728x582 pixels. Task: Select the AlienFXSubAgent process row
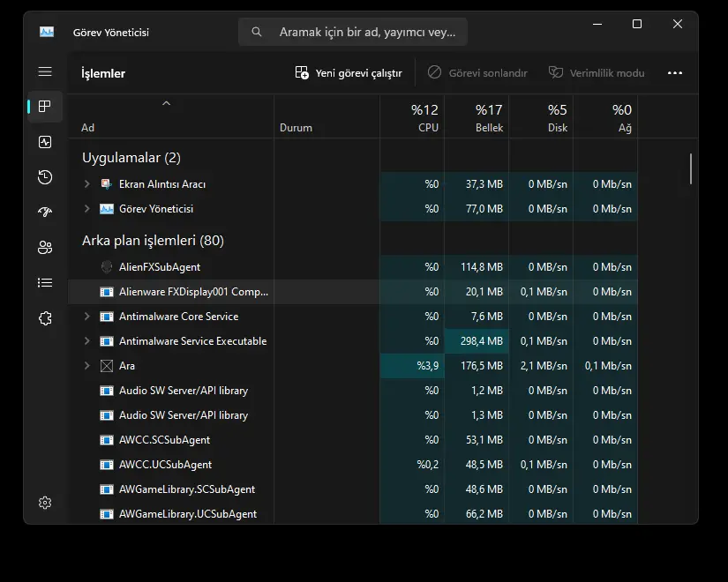(x=353, y=267)
